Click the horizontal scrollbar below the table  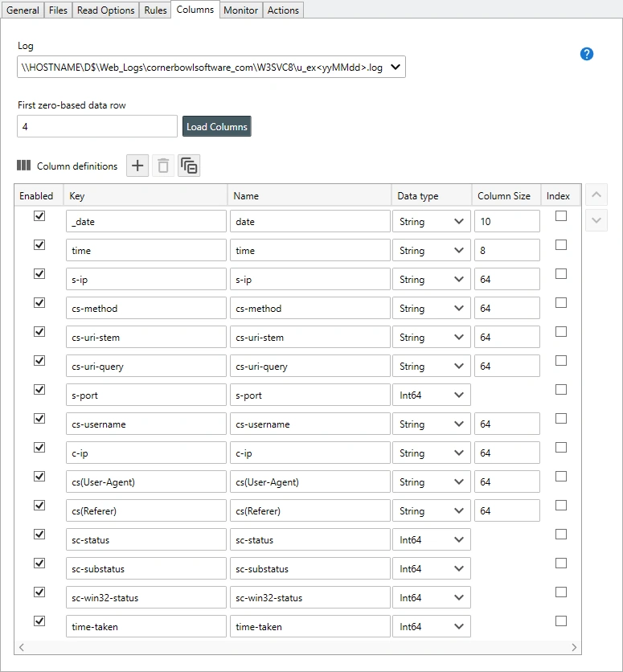click(x=297, y=647)
